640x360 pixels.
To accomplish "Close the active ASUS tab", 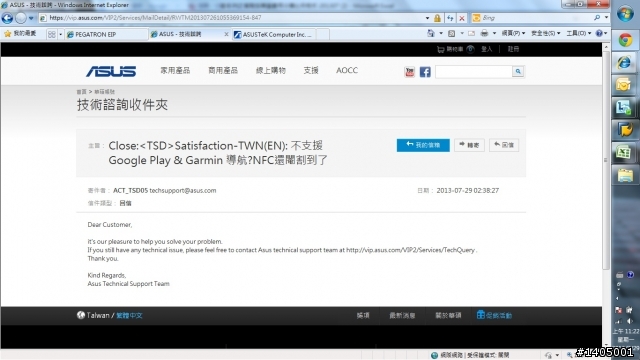I will click(x=226, y=34).
